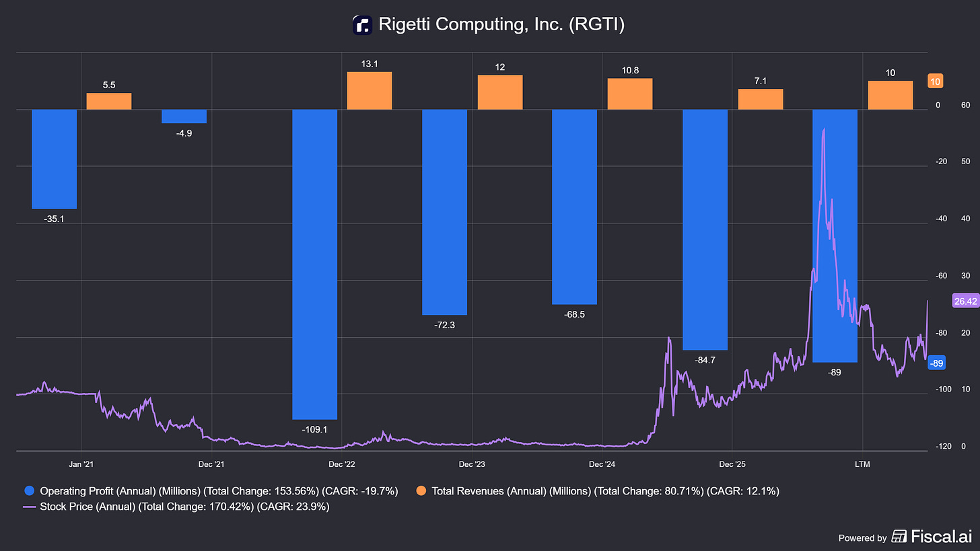
Task: Click the Dec '23 x-axis label
Action: pyautogui.click(x=471, y=464)
